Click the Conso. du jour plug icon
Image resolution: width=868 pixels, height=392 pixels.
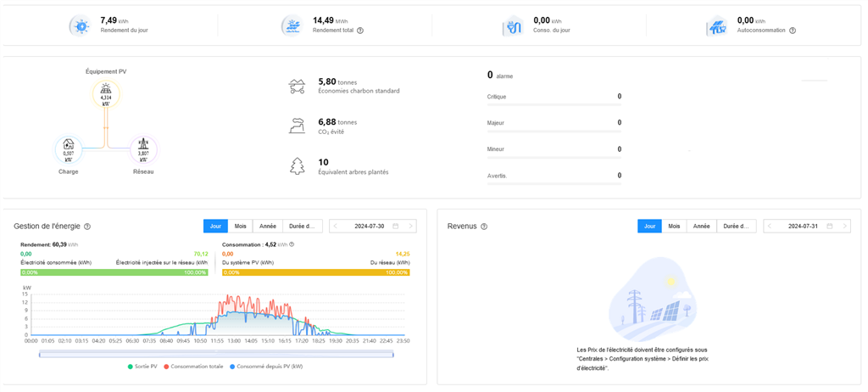[514, 26]
